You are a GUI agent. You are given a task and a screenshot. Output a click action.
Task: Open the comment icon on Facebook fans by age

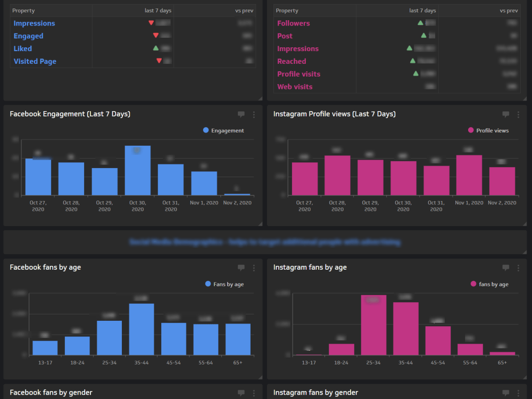pos(240,268)
